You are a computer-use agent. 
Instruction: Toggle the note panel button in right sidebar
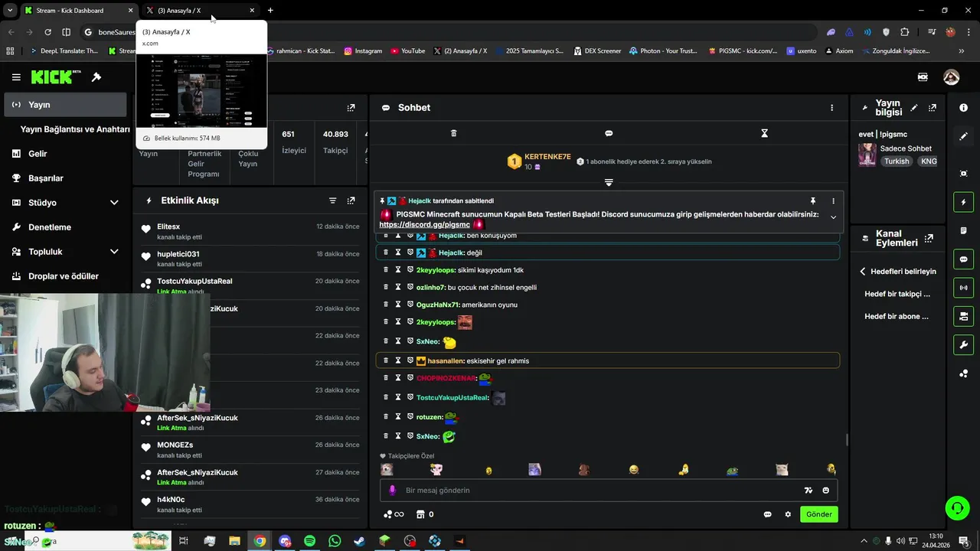[x=963, y=230]
